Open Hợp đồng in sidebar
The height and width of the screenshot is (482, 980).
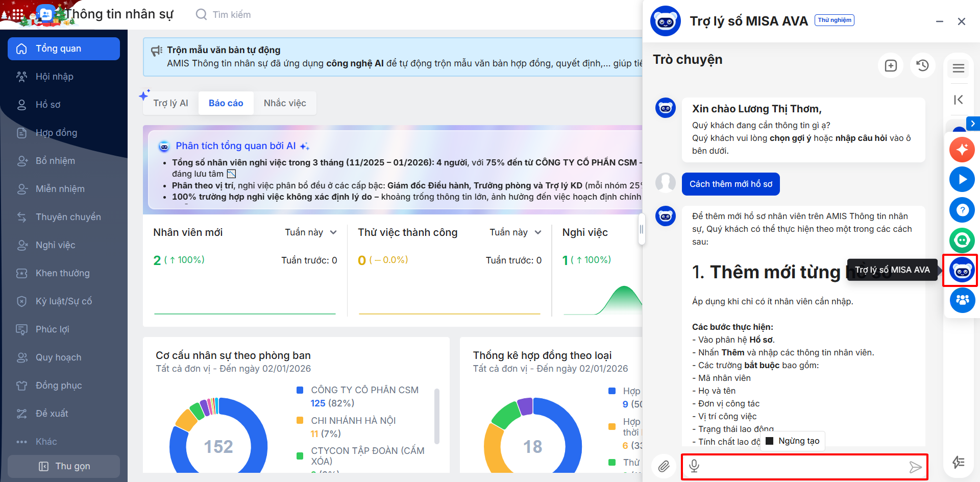[64, 133]
